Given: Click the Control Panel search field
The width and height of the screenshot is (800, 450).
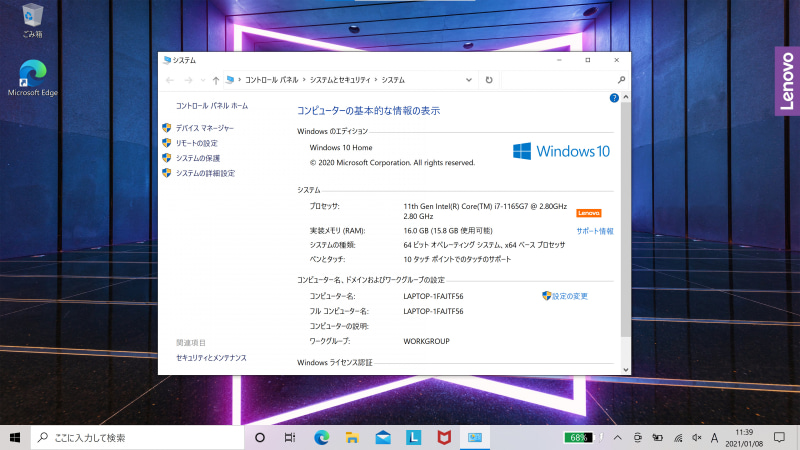Looking at the screenshot, I should [559, 80].
